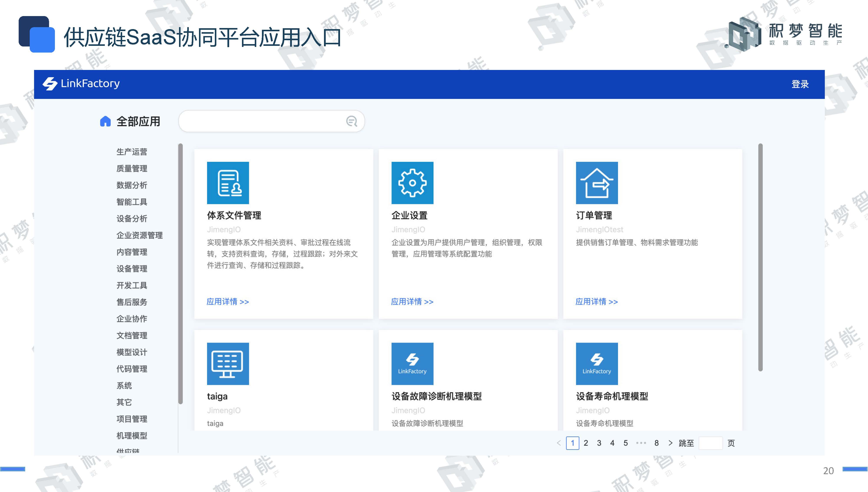Viewport: 868px width, 492px height.
Task: Select 文档管理 category
Action: coord(132,336)
